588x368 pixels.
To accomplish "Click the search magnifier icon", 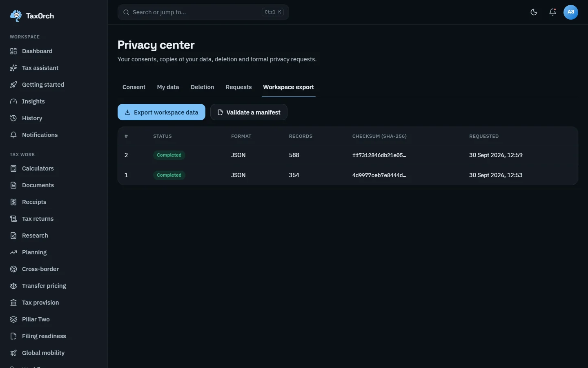I will [126, 12].
